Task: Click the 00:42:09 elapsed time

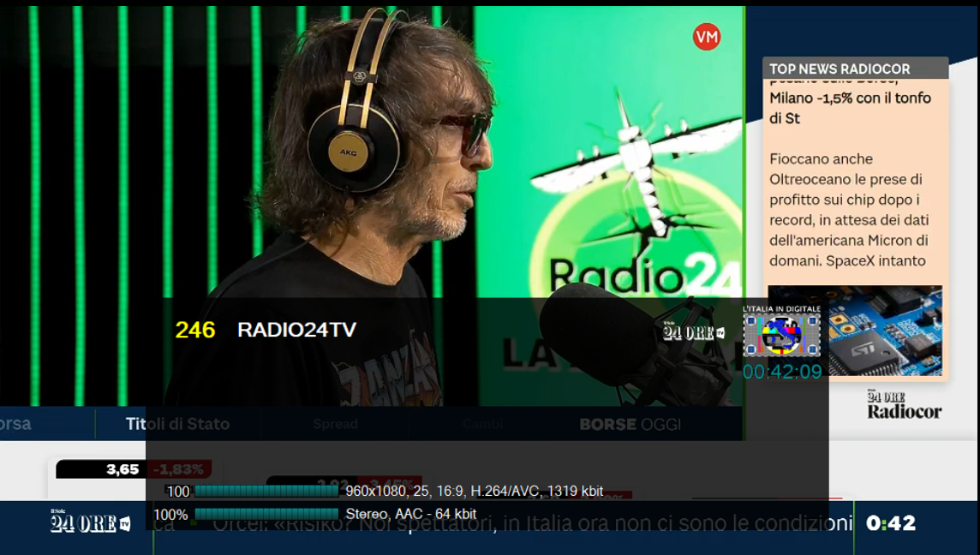Action: (x=782, y=372)
